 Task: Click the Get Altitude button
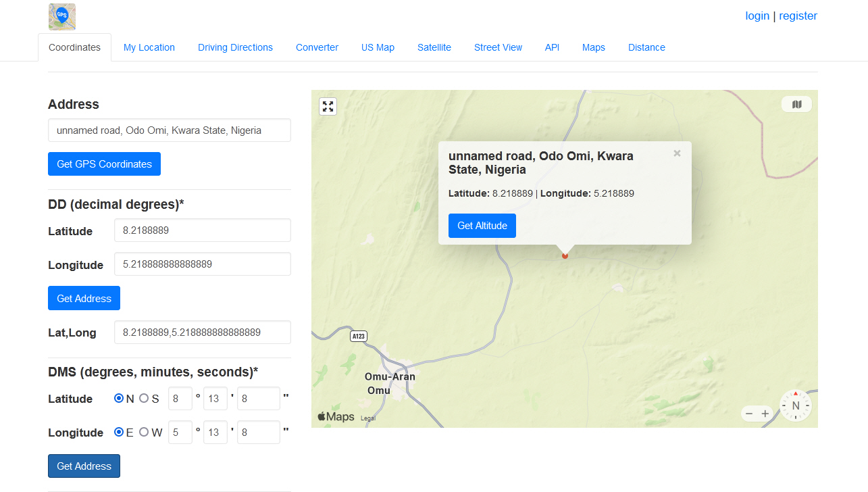pos(482,226)
